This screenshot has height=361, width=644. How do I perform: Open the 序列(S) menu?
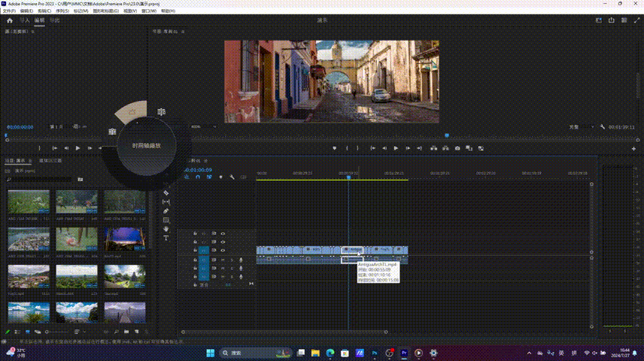63,11
